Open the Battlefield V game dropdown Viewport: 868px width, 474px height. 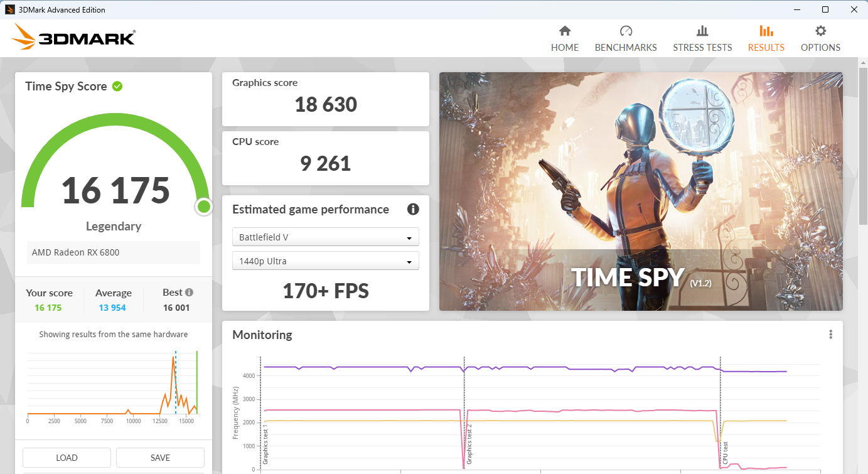click(x=326, y=237)
